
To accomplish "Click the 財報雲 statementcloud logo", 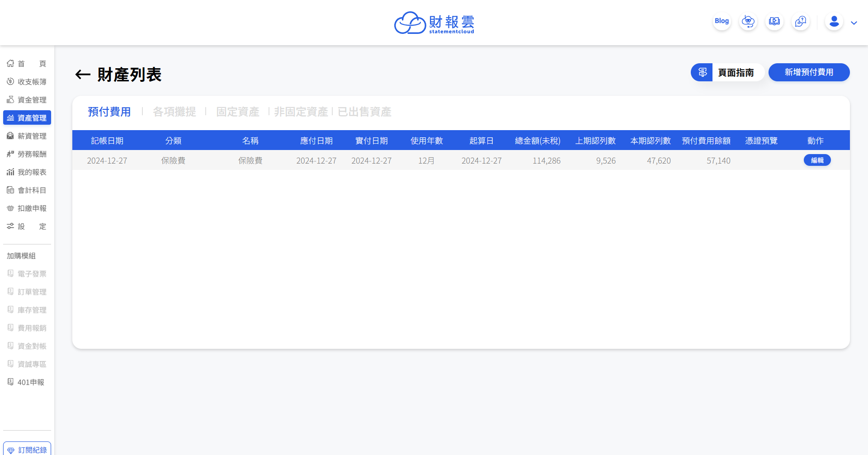I will point(434,23).
